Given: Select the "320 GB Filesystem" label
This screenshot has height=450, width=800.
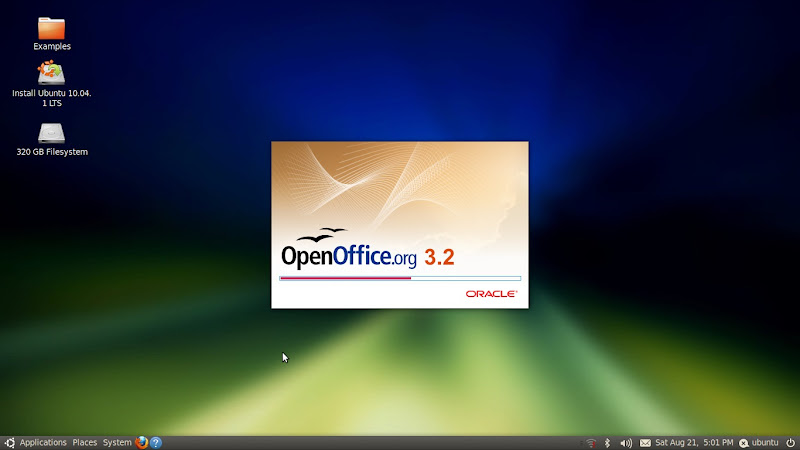Looking at the screenshot, I should pyautogui.click(x=52, y=152).
